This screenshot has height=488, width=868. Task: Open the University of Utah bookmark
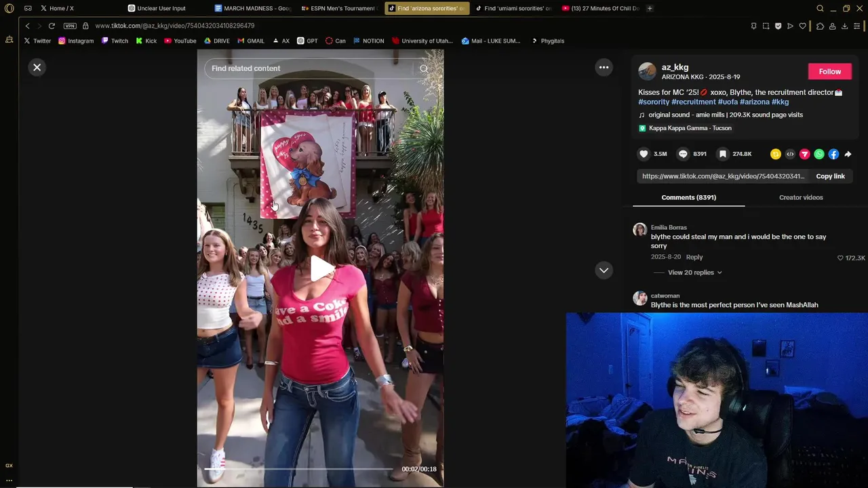pos(422,41)
